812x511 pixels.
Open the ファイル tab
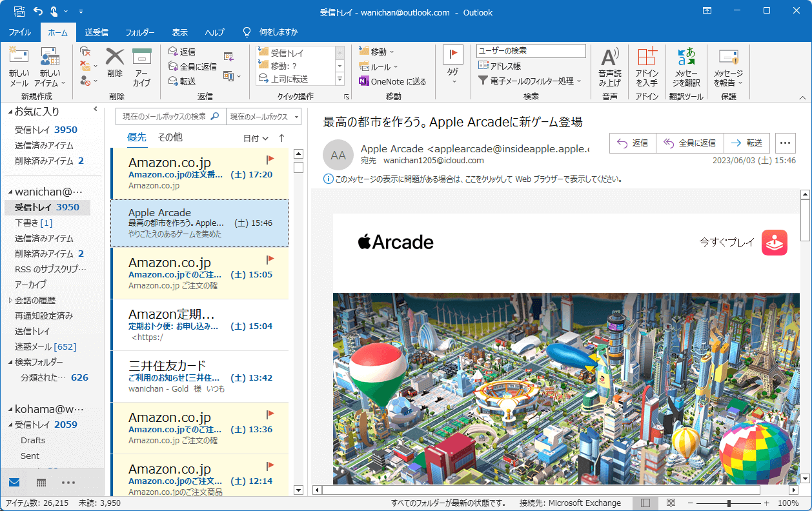click(20, 32)
